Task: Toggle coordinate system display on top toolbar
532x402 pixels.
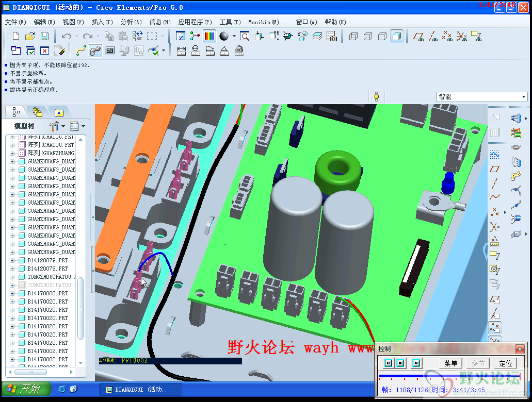Action: tap(462, 36)
